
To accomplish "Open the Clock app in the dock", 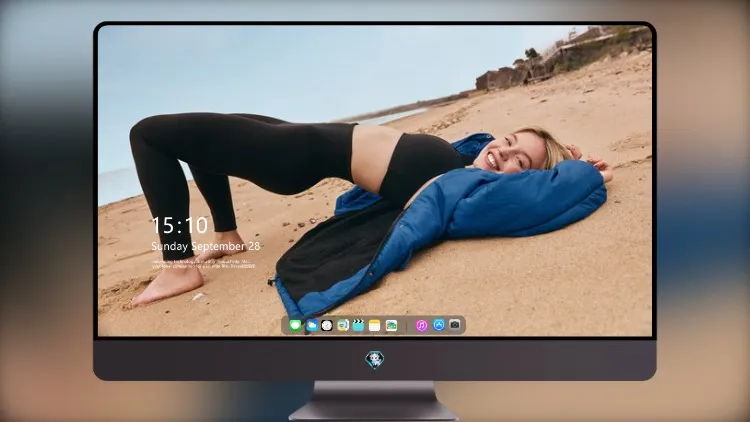I will click(x=327, y=326).
